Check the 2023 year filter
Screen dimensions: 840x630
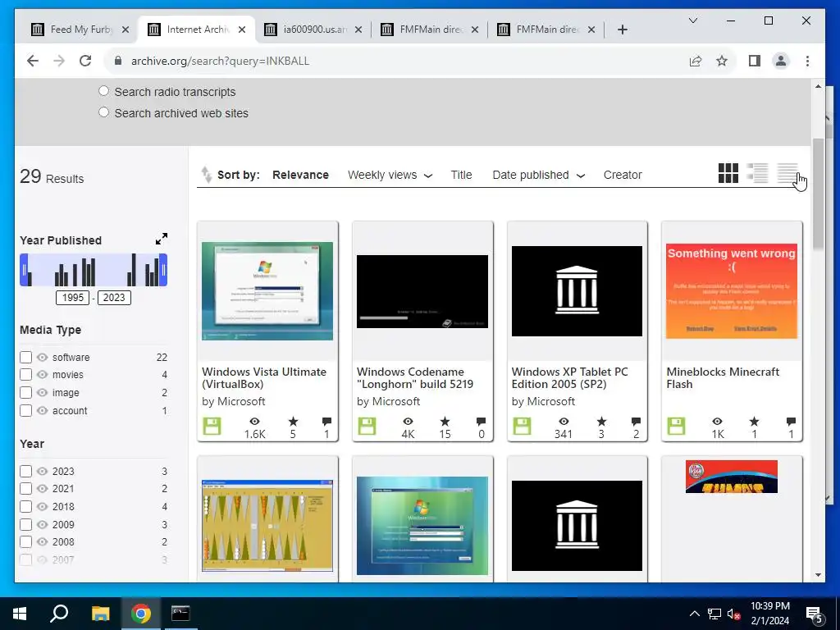[25, 472]
